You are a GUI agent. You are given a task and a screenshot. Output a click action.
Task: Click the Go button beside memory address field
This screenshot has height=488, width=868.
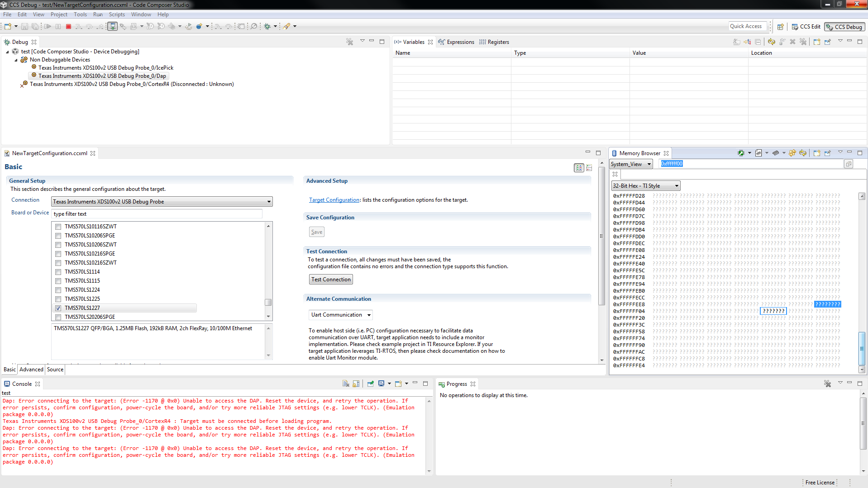849,164
